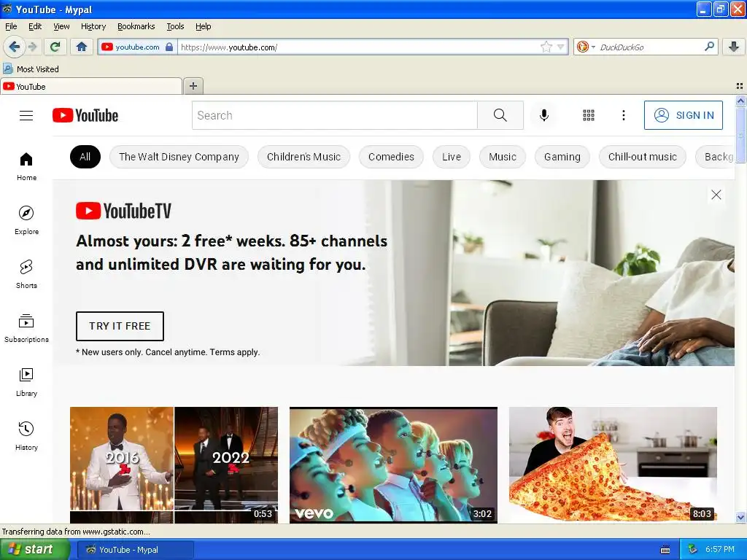Click the browser Back arrow
The image size is (747, 560).
pyautogui.click(x=14, y=47)
